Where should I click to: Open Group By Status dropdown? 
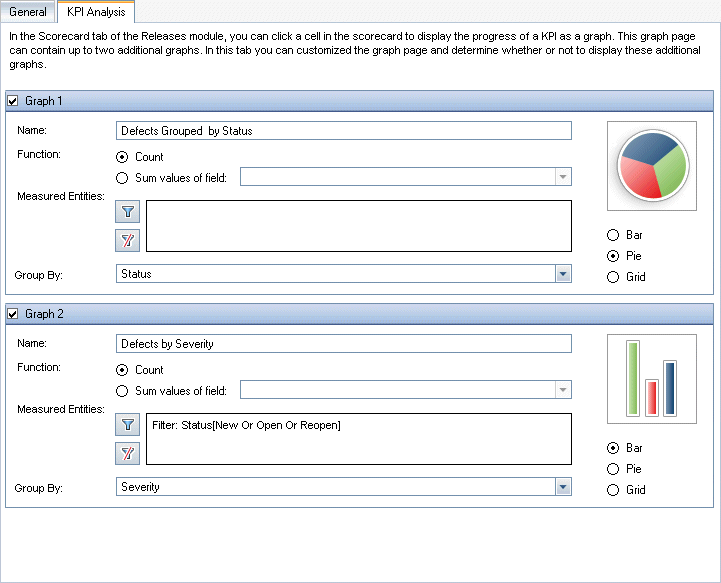[x=563, y=274]
